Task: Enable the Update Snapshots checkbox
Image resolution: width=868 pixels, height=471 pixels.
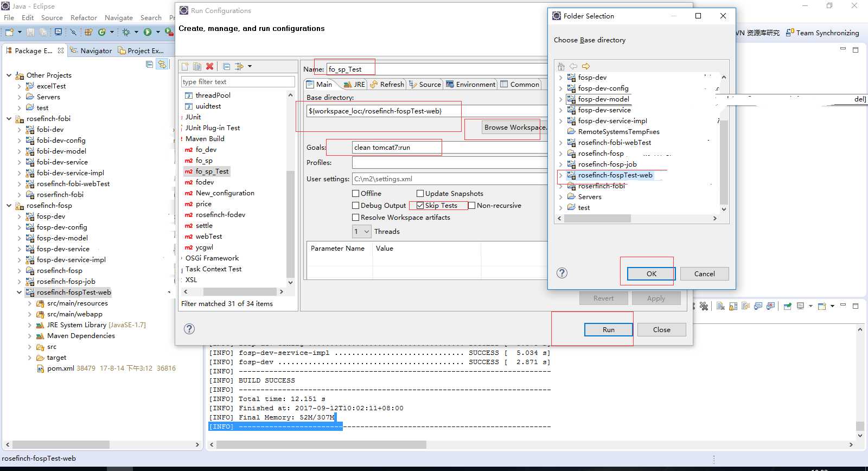Action: tap(420, 193)
